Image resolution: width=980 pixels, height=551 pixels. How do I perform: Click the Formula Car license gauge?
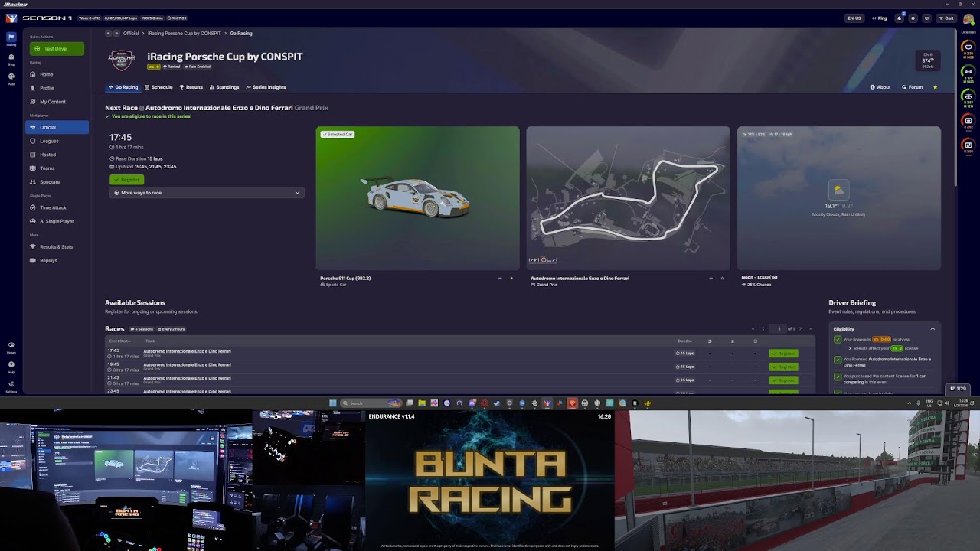click(x=968, y=98)
